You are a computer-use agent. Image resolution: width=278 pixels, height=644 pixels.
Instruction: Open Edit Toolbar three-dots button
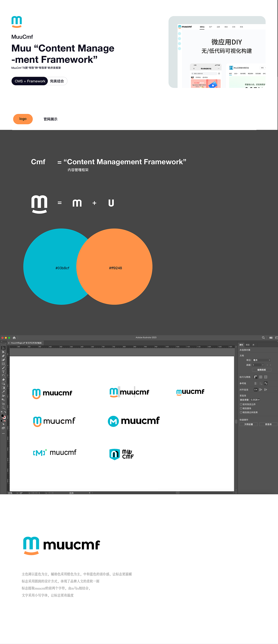click(x=3, y=433)
